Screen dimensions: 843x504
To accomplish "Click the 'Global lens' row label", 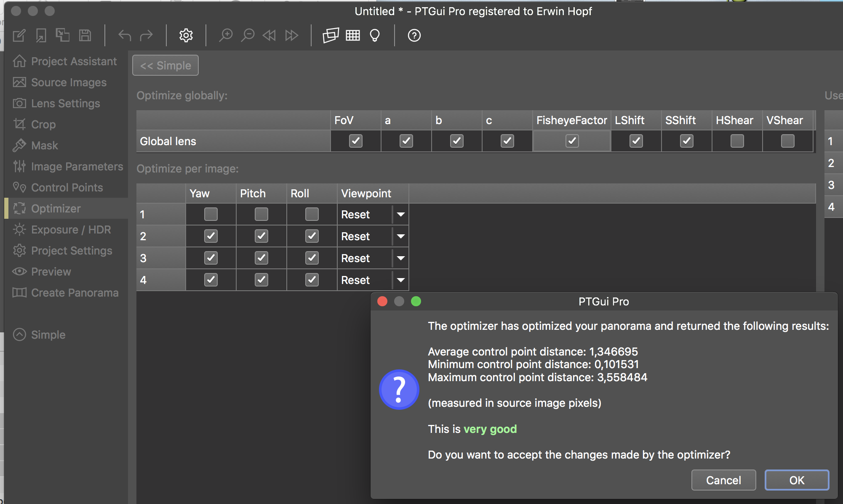I will pyautogui.click(x=233, y=141).
